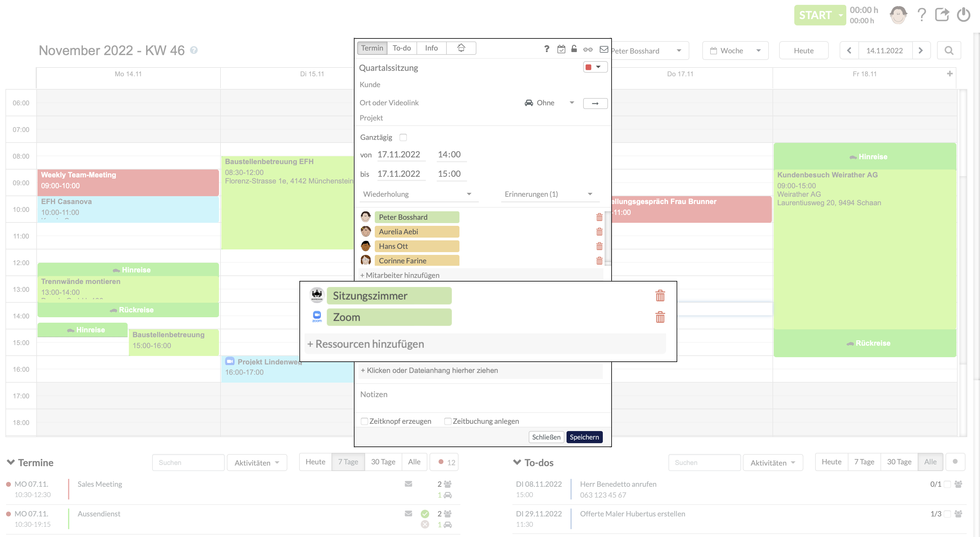Delete Peter Bosshard from participants

[x=599, y=217]
